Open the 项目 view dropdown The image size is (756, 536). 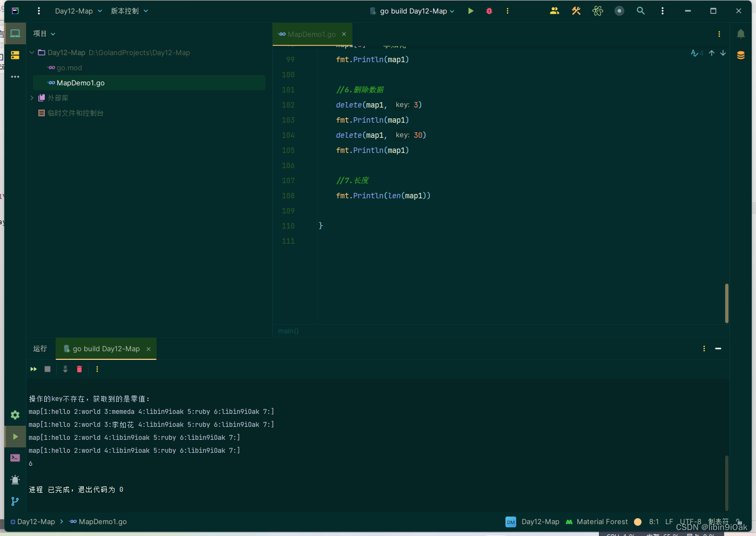pos(44,33)
